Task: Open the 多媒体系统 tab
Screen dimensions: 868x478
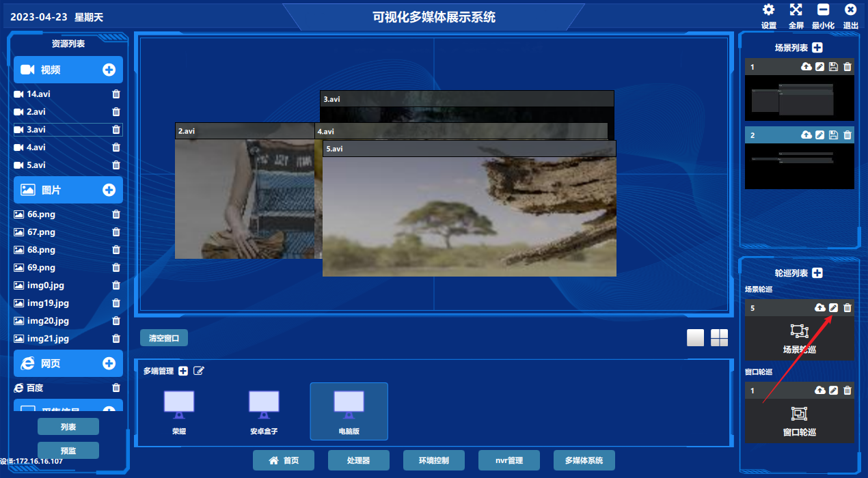Action: 584,460
